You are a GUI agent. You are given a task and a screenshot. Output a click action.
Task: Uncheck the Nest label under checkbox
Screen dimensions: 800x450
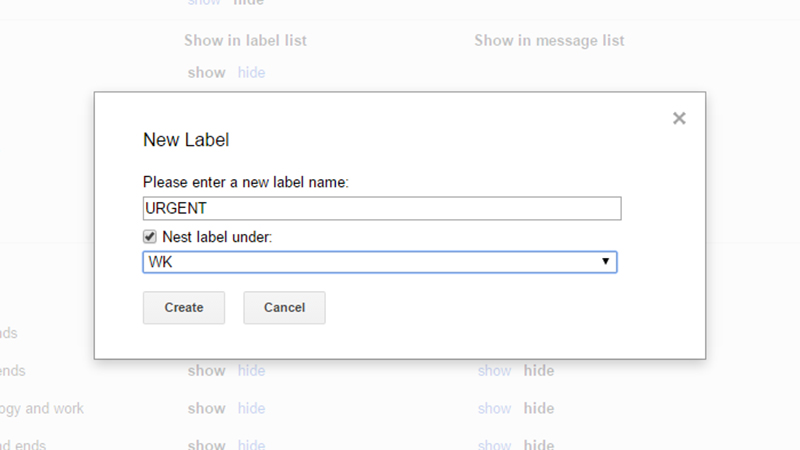point(149,237)
